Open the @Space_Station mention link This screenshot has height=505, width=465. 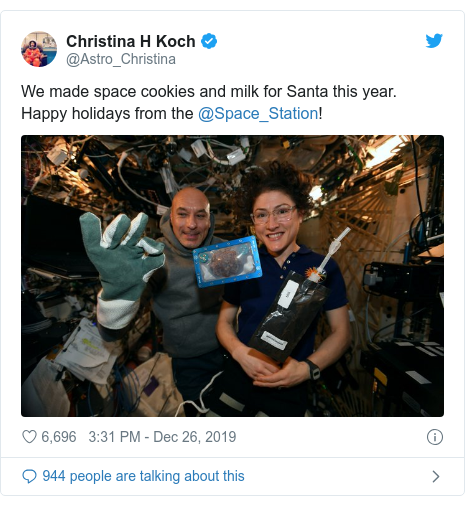click(x=258, y=113)
